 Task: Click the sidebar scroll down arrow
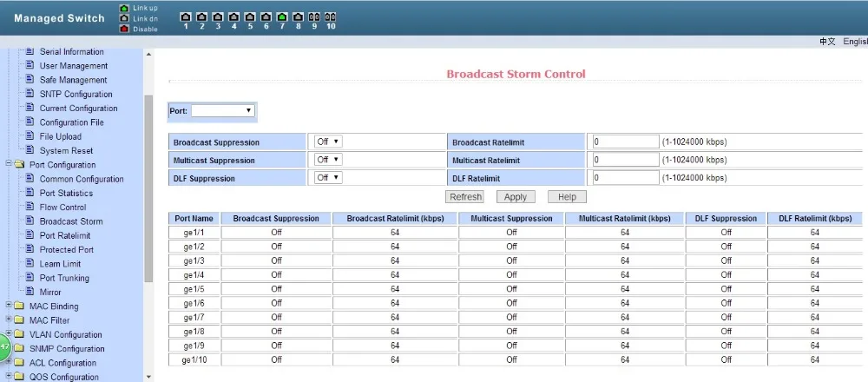(148, 377)
